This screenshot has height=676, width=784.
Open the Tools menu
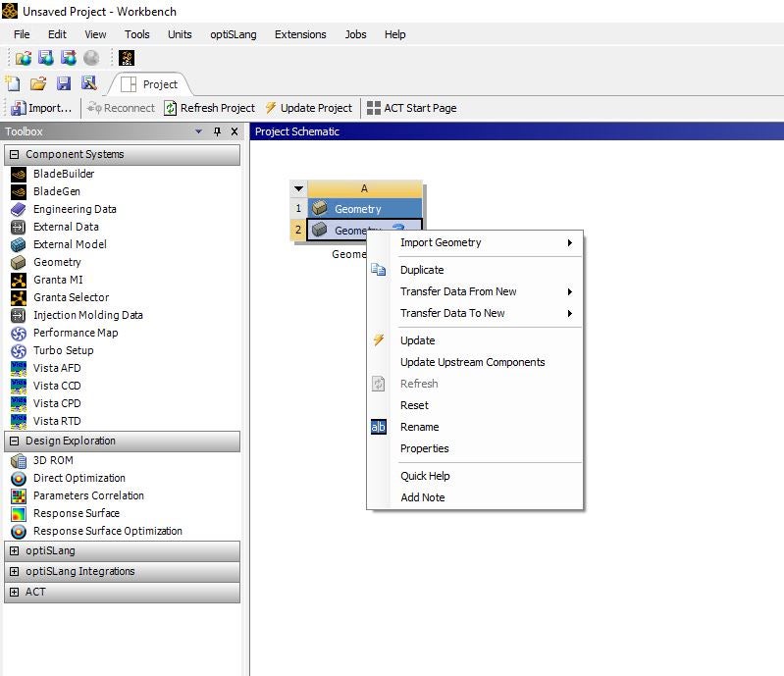[137, 34]
